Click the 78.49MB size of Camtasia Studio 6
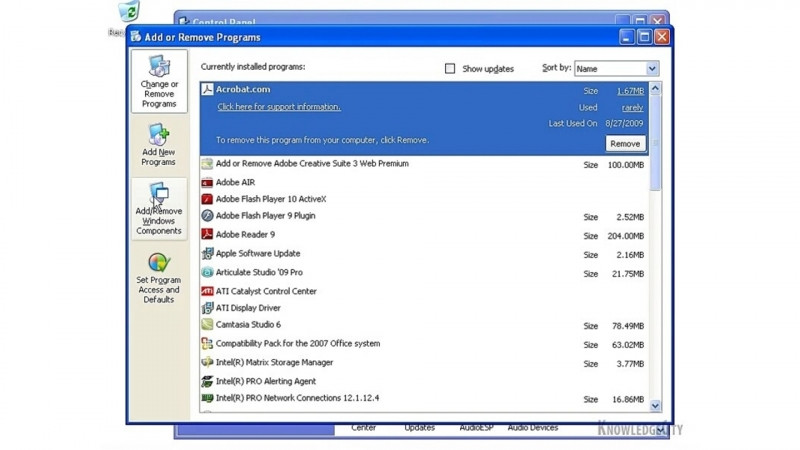This screenshot has width=800, height=450. coord(628,326)
